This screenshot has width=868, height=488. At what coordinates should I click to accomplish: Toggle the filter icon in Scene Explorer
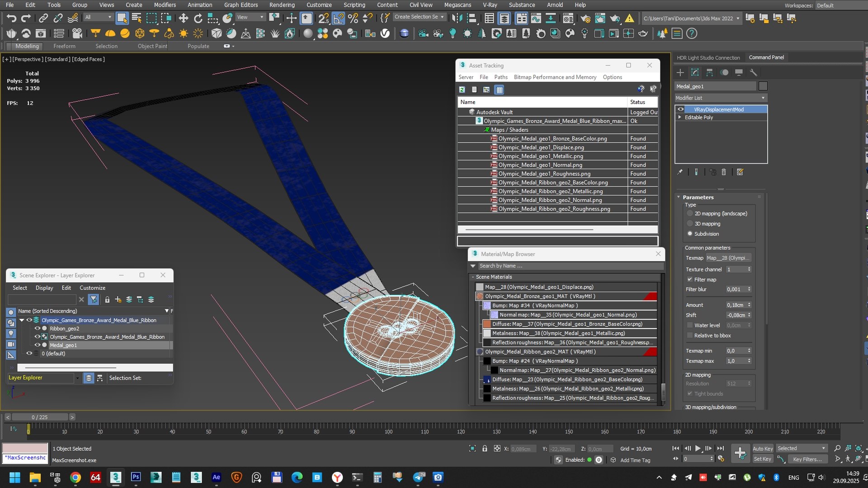[94, 299]
